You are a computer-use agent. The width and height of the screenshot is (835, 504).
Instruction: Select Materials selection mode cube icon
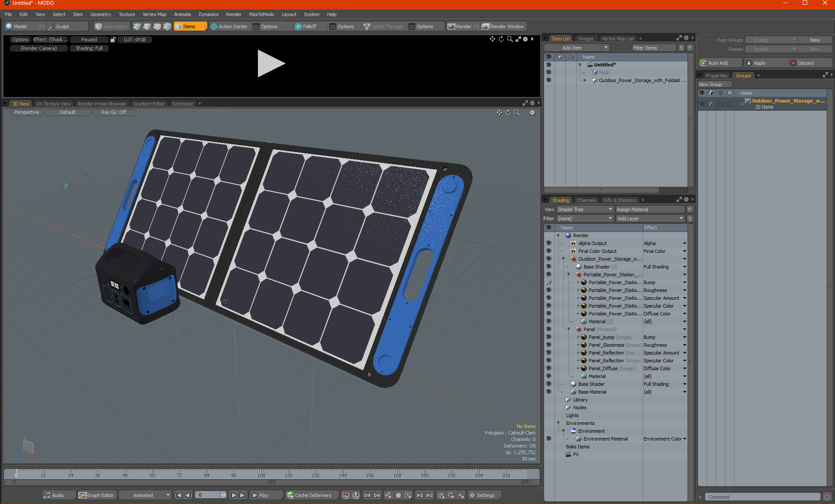coord(167,27)
